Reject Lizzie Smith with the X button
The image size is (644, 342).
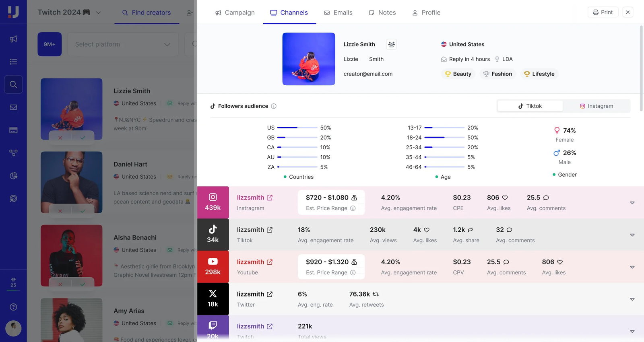(x=60, y=138)
